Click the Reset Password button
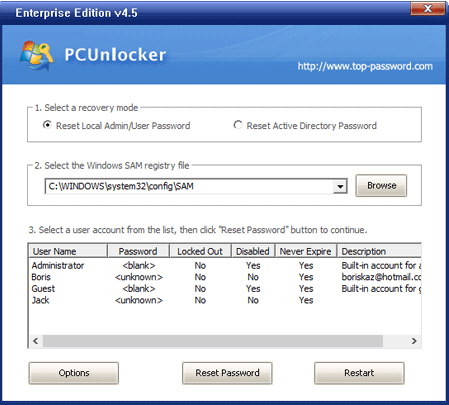 [x=227, y=373]
